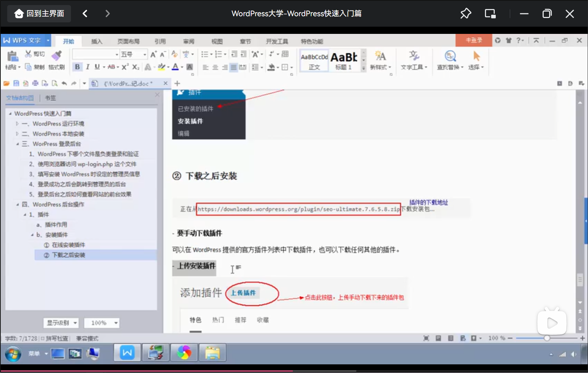Click the font color A swatch
588x373 pixels.
[x=175, y=67]
